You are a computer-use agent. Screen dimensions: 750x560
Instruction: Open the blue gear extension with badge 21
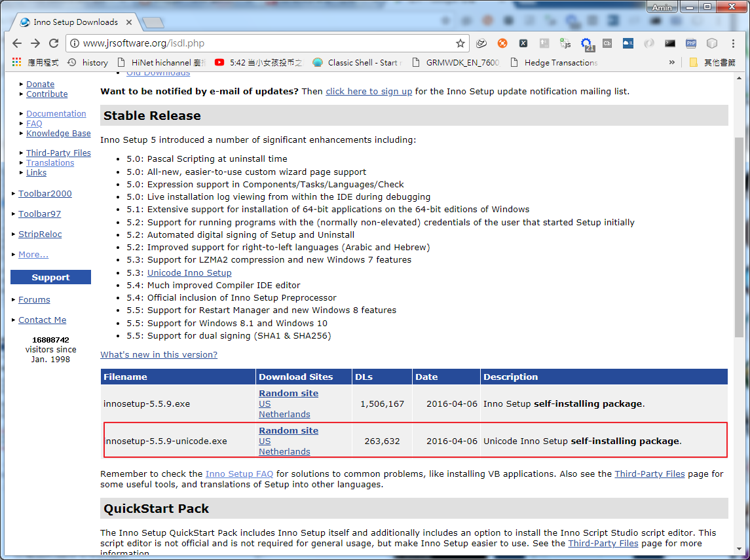(586, 43)
